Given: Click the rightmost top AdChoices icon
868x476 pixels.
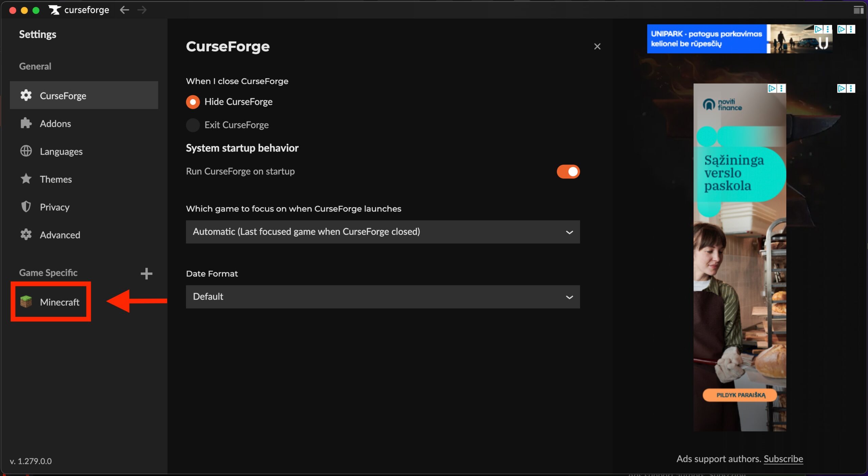Looking at the screenshot, I should coord(841,29).
